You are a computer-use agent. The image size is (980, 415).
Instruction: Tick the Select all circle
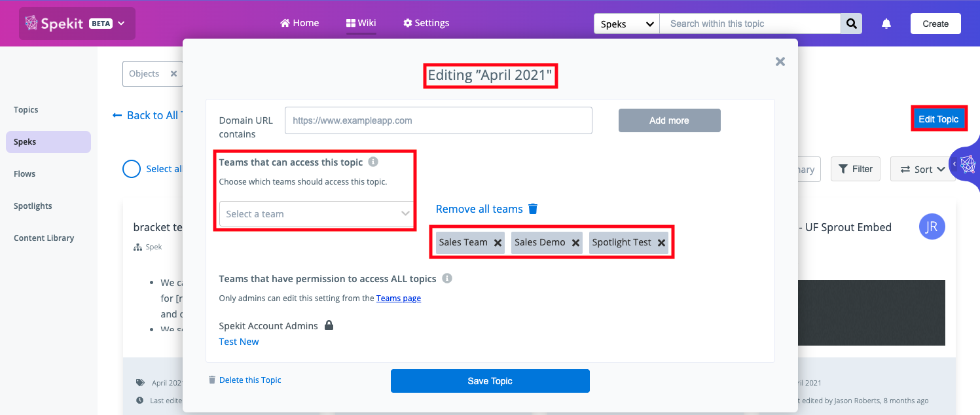132,169
